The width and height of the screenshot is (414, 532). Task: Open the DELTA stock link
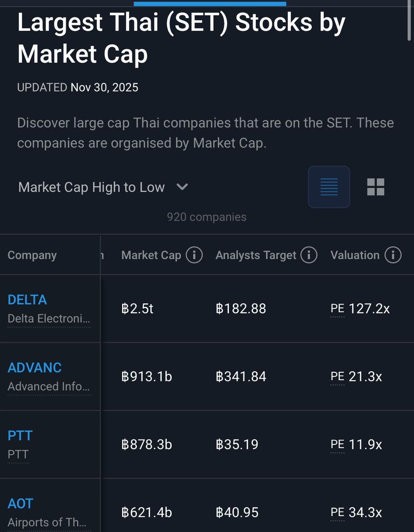click(x=27, y=300)
